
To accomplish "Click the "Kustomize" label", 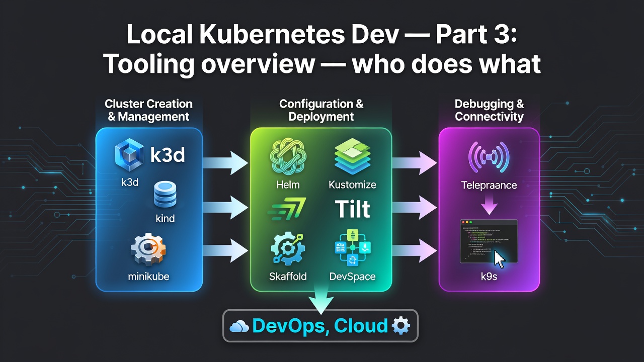I will 352,185.
